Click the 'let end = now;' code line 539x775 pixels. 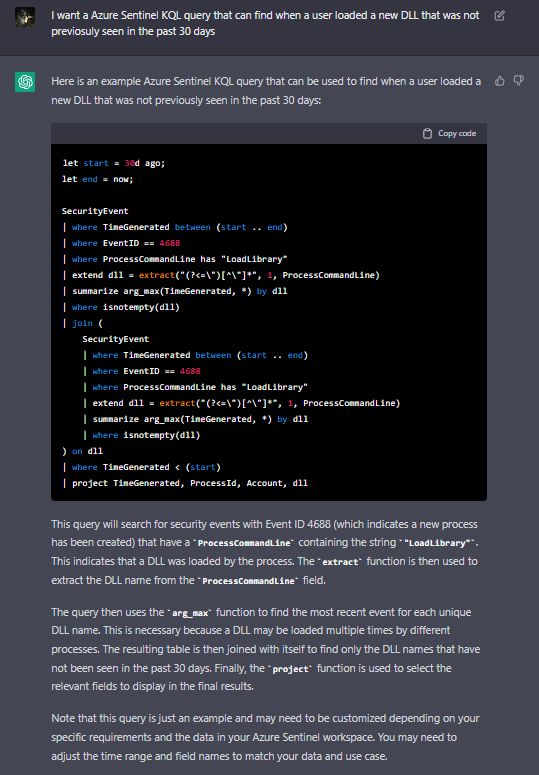pos(98,179)
